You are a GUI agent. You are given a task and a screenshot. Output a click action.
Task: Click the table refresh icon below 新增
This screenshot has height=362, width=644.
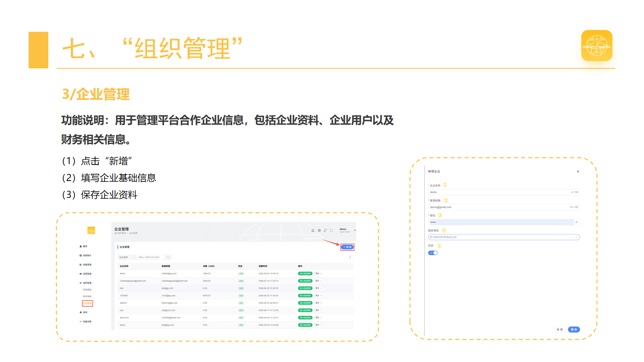click(350, 257)
